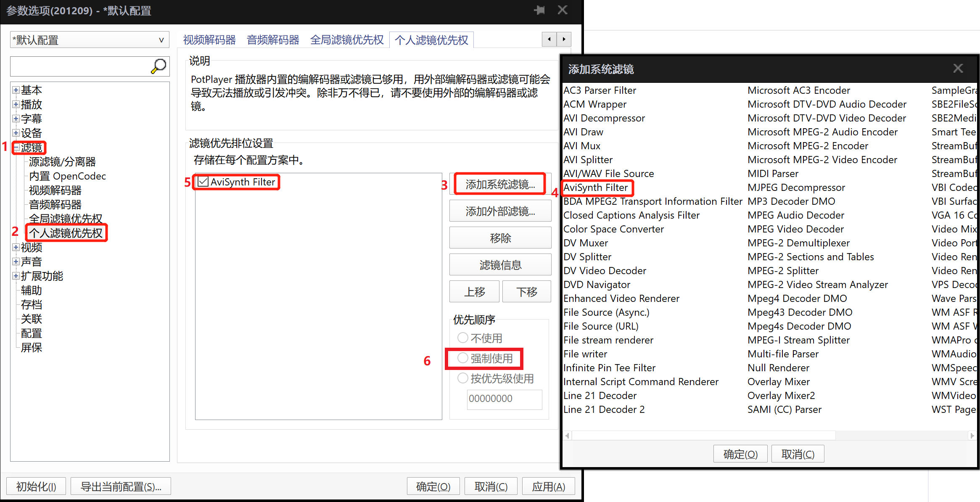
Task: Click the 添加外部滤镜 button
Action: click(x=500, y=211)
